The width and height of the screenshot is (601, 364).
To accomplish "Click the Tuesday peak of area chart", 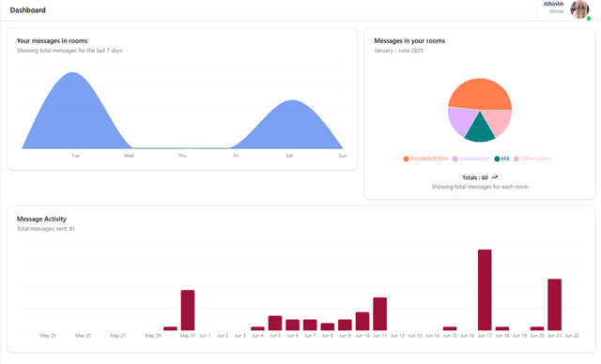I will point(73,73).
